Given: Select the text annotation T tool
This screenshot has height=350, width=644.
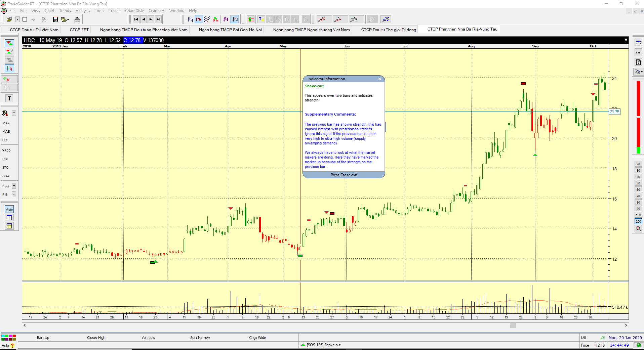Looking at the screenshot, I should 9,98.
